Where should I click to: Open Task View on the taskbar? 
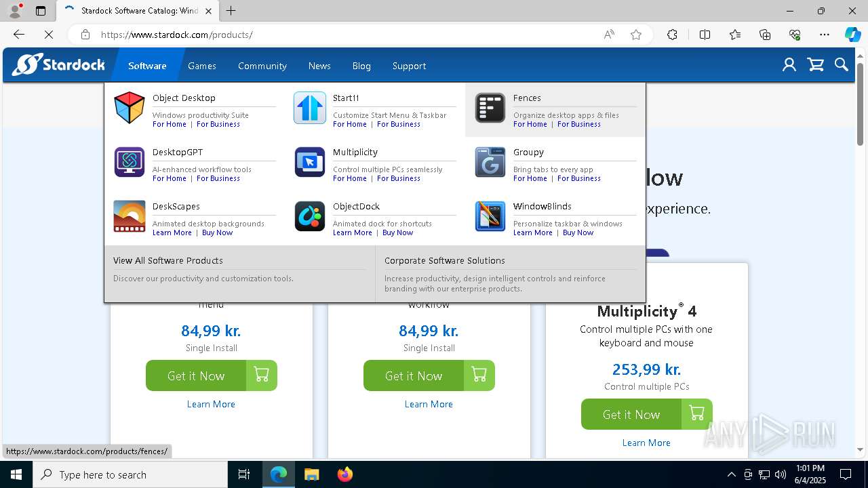click(244, 474)
